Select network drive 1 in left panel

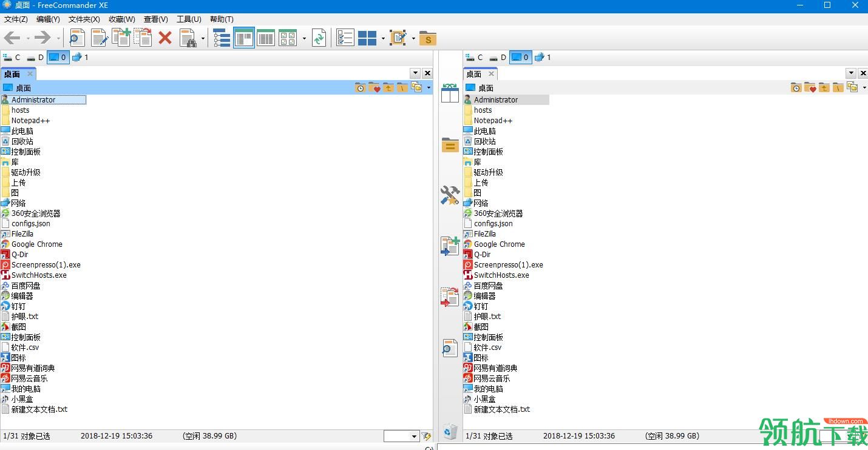tap(81, 58)
